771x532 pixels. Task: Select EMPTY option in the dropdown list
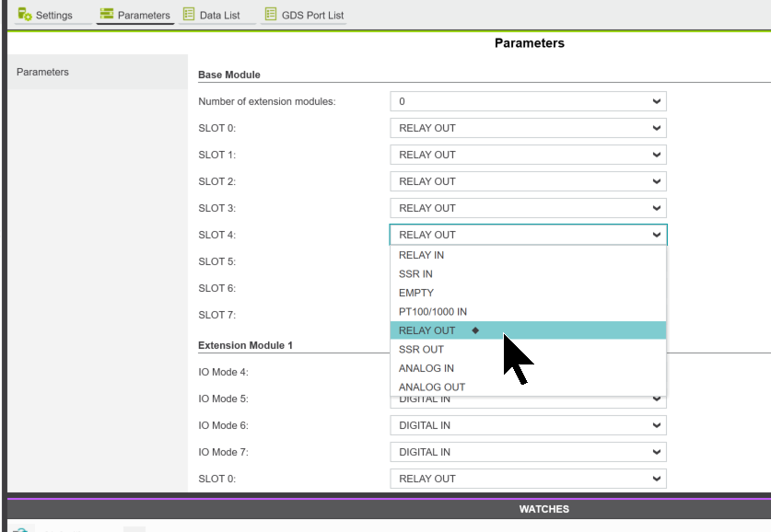(x=416, y=293)
